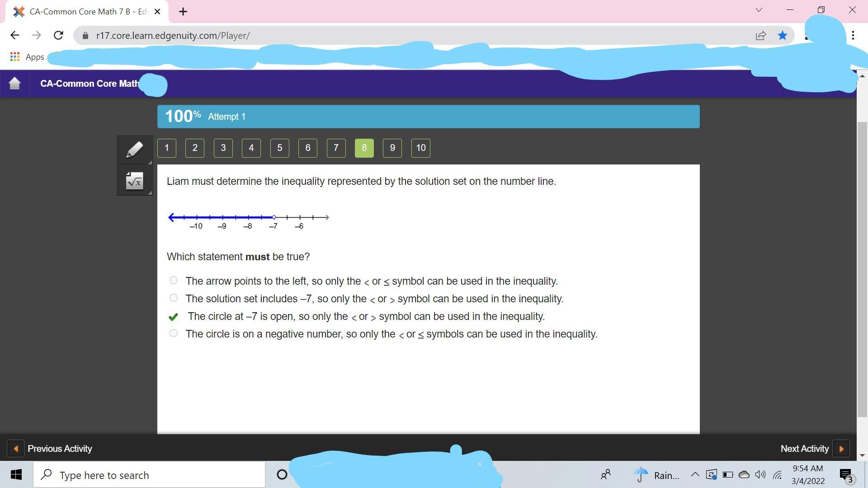
Task: Navigate to question 9
Action: (392, 147)
